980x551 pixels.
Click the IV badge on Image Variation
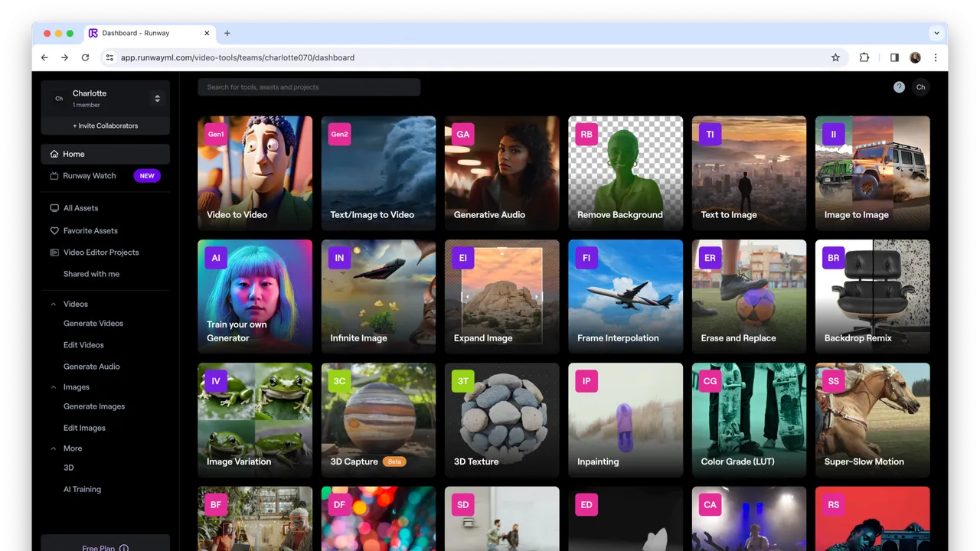point(216,381)
